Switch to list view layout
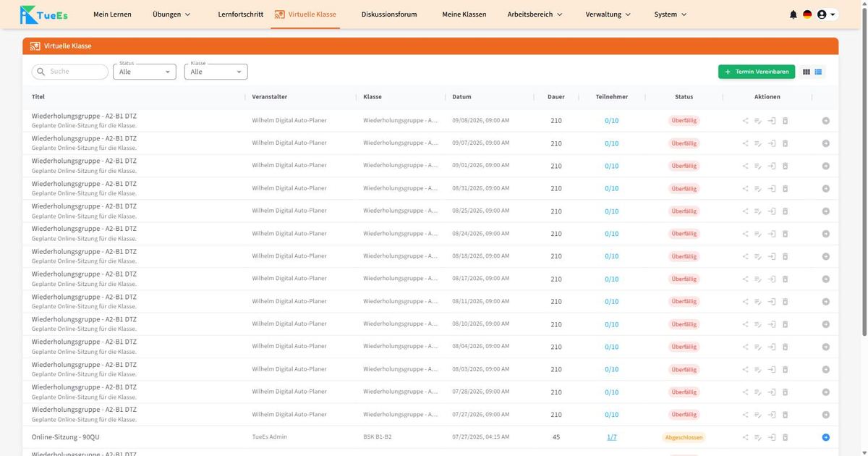Screen dimensions: 868x456 tap(819, 72)
